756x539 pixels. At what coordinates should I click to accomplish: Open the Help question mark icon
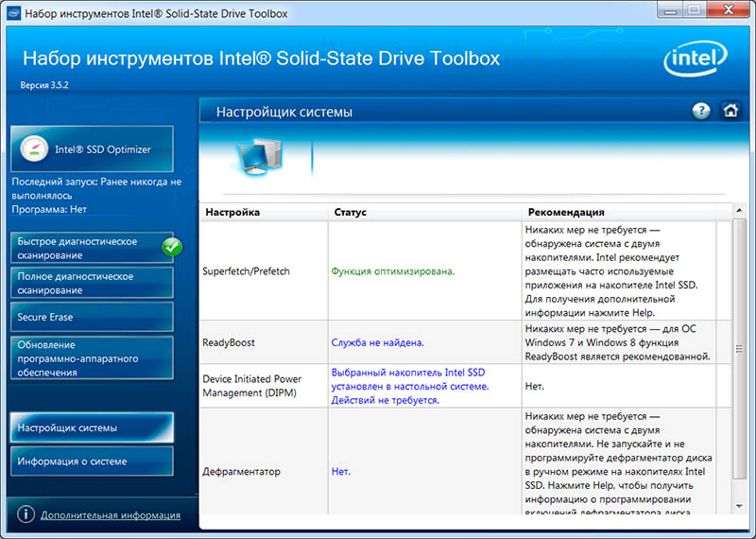point(700,111)
